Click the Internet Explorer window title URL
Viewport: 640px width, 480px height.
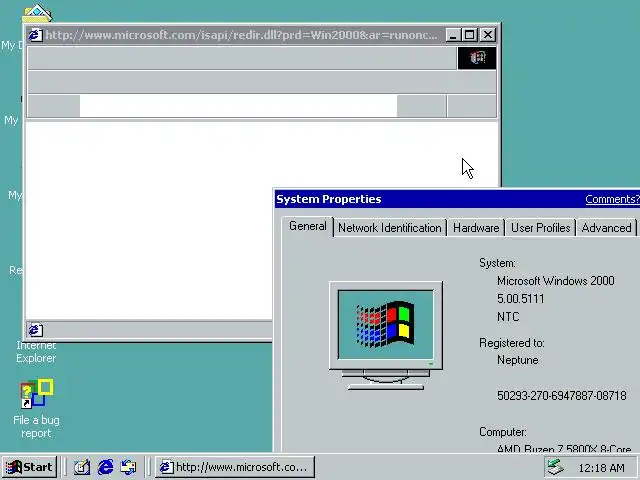click(241, 35)
